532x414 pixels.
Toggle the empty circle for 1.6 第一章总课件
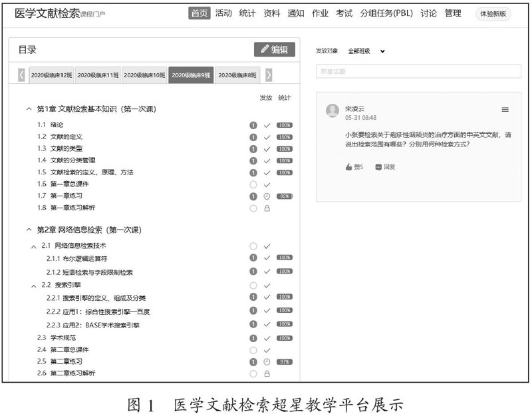pos(253,185)
